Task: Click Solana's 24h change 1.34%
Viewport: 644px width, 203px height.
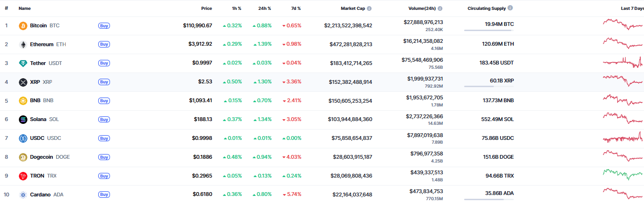Action: [x=262, y=120]
